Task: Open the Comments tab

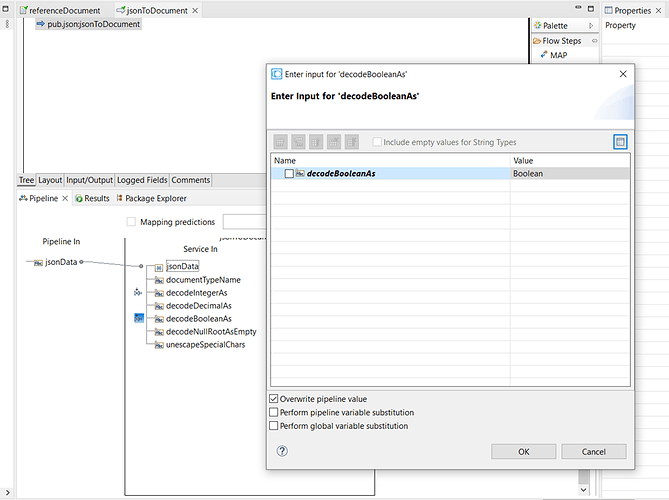Action: coord(191,180)
